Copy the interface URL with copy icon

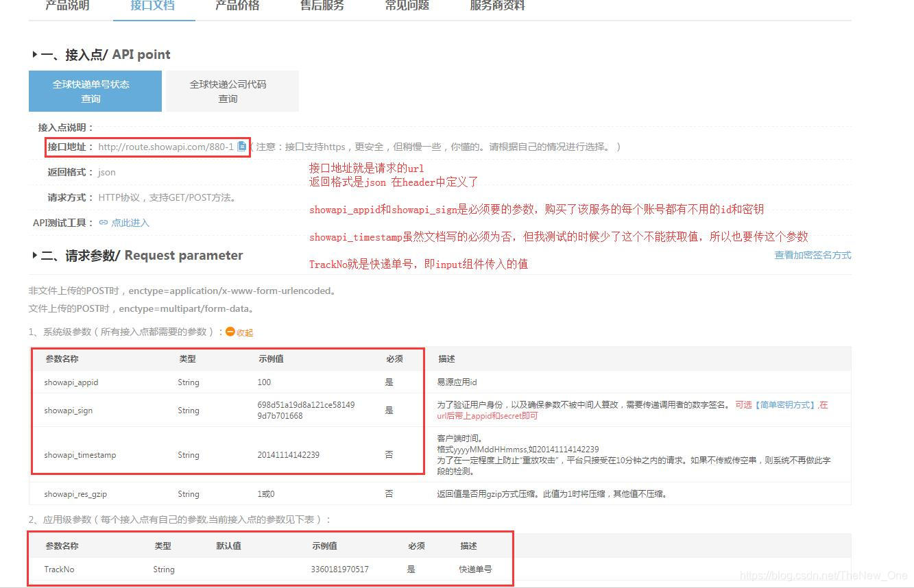241,146
